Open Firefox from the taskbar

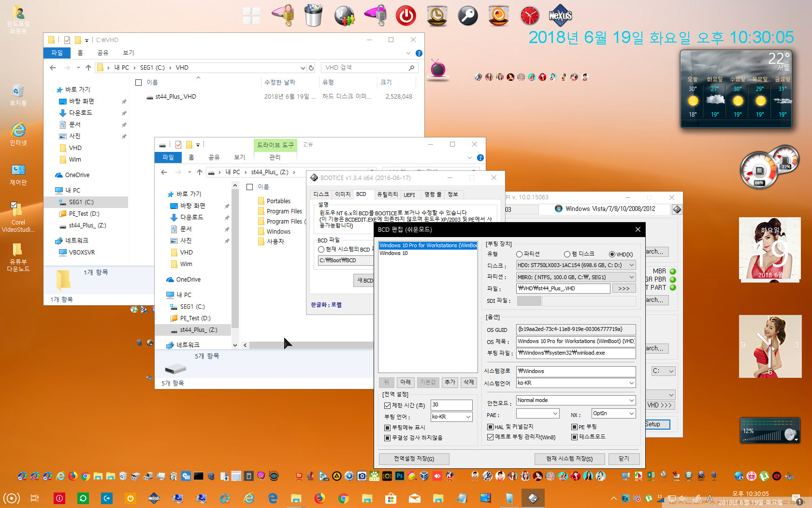[319, 498]
